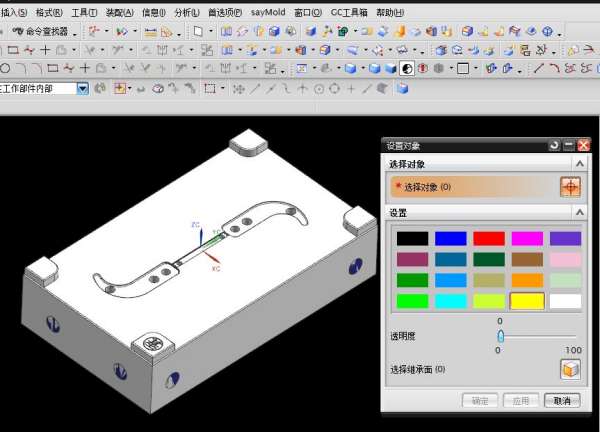The width and height of the screenshot is (600, 432).
Task: Click the 取消 button
Action: 562,400
